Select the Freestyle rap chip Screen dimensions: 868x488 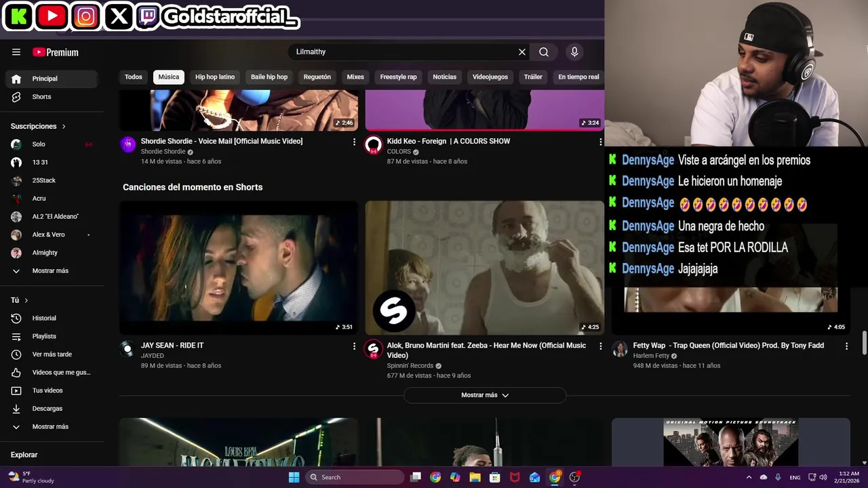point(399,77)
